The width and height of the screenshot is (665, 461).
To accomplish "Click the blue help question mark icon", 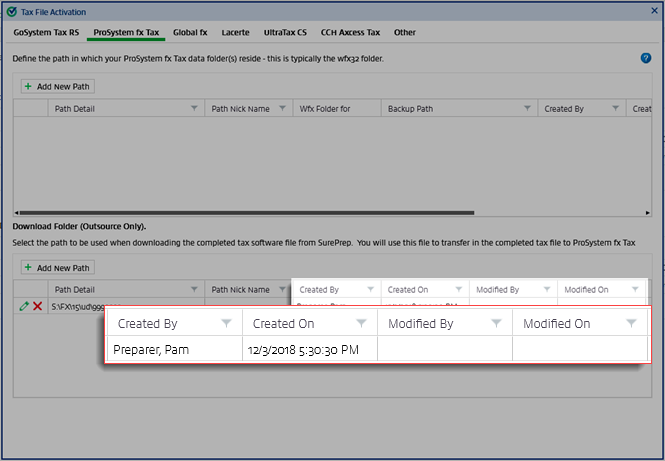I will (x=646, y=59).
